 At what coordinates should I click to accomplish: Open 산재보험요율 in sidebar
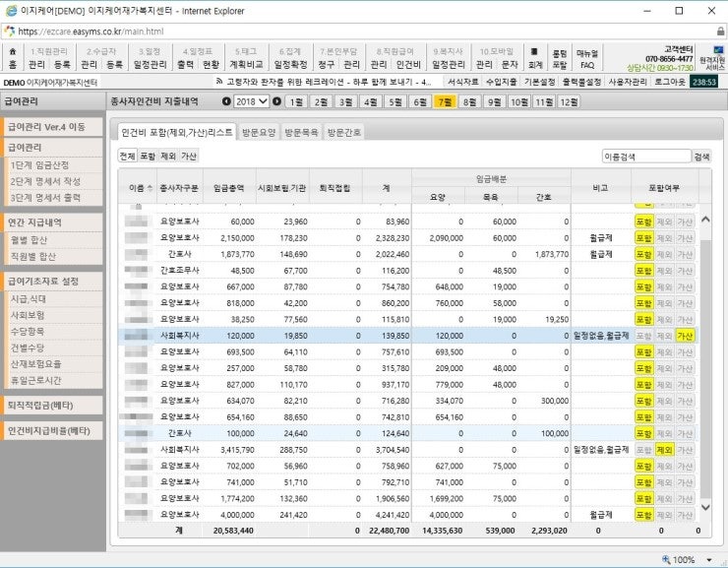(x=55, y=364)
